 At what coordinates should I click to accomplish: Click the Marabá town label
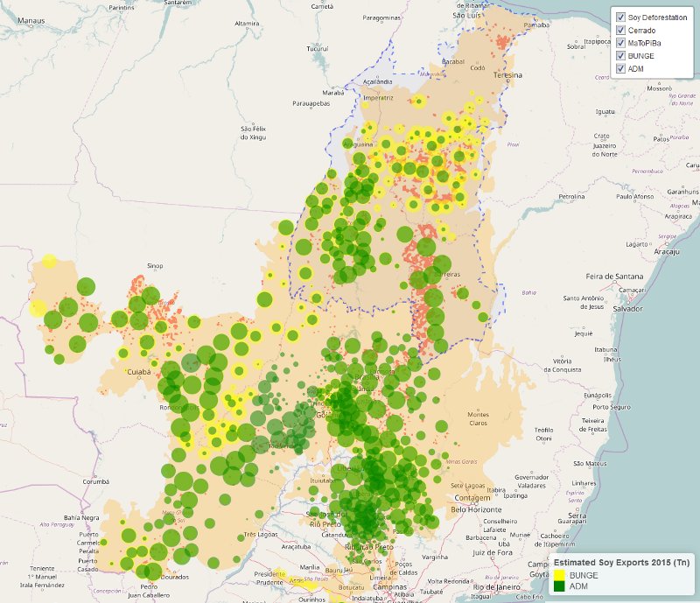click(x=333, y=93)
